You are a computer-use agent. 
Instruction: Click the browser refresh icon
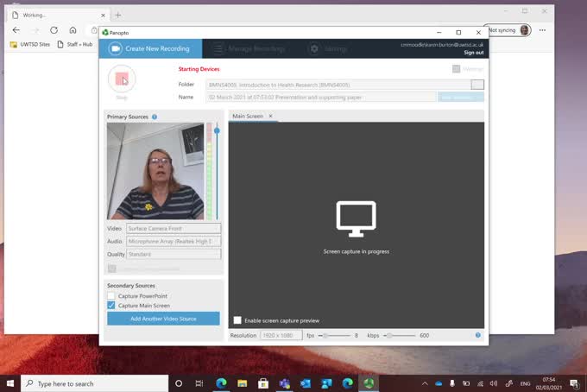click(54, 29)
